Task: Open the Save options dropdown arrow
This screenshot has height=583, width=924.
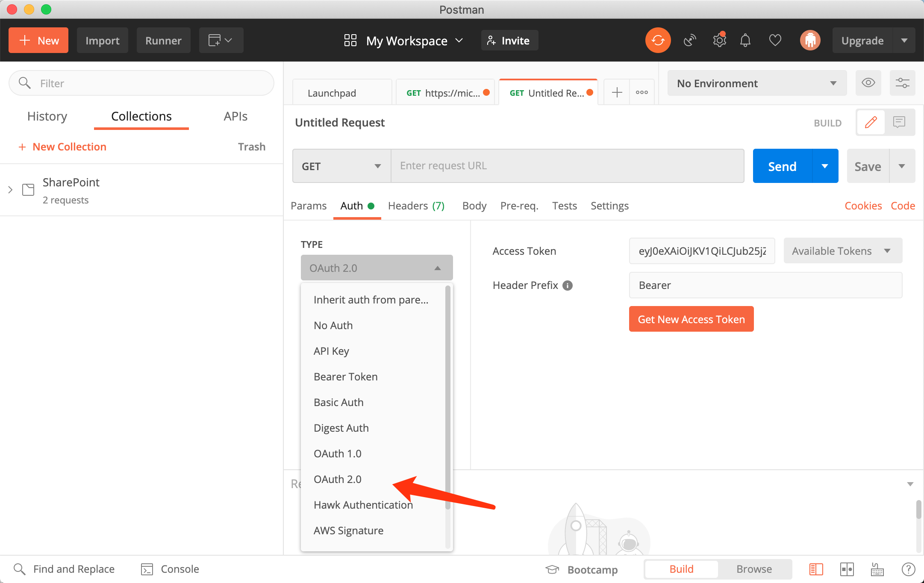Action: click(902, 166)
